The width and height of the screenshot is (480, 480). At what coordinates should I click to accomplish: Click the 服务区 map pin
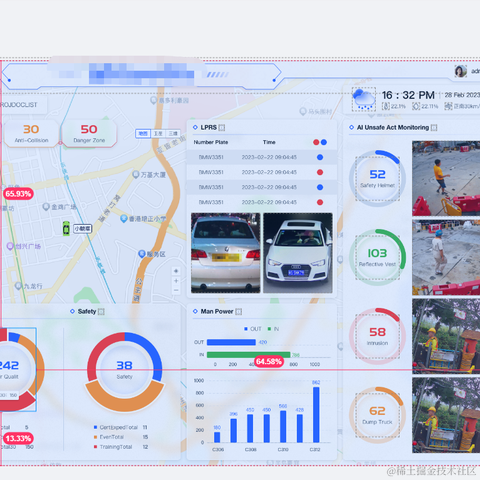[x=142, y=254]
